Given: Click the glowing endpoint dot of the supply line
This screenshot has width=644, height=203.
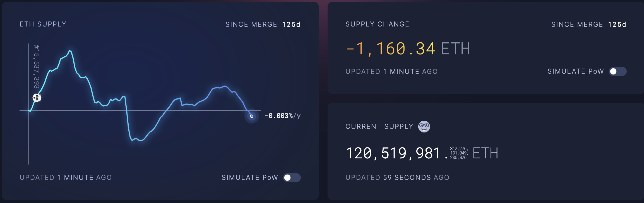Looking at the screenshot, I should point(252,116).
